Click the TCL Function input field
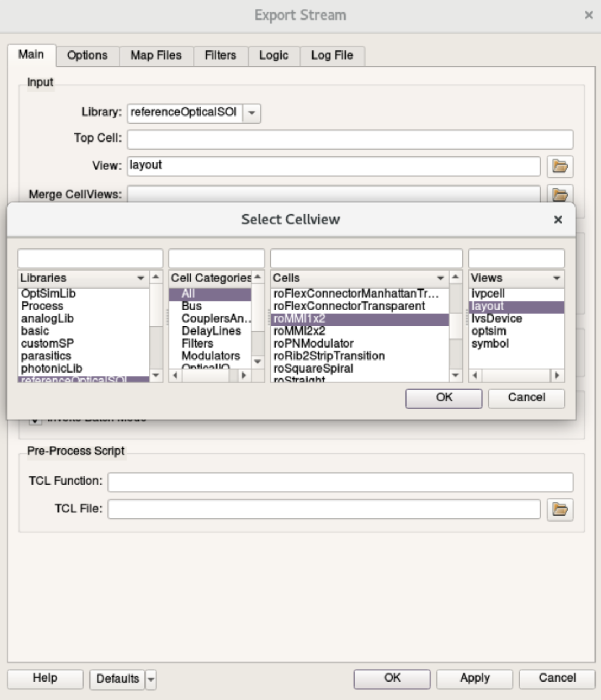 tap(340, 482)
